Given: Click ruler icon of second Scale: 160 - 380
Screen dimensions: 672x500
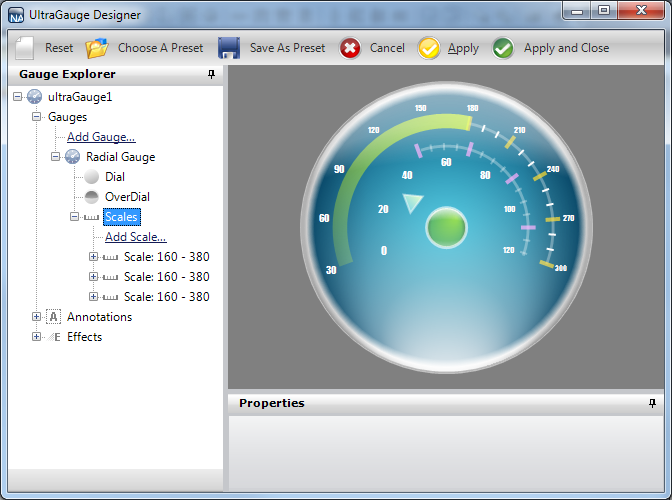Looking at the screenshot, I should (x=110, y=277).
